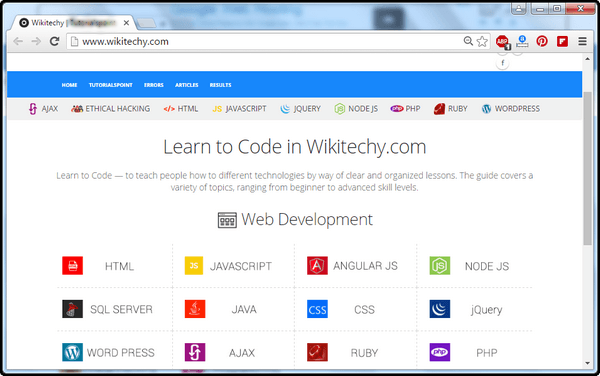
Task: Click the scrollbar down arrow
Action: 587,363
